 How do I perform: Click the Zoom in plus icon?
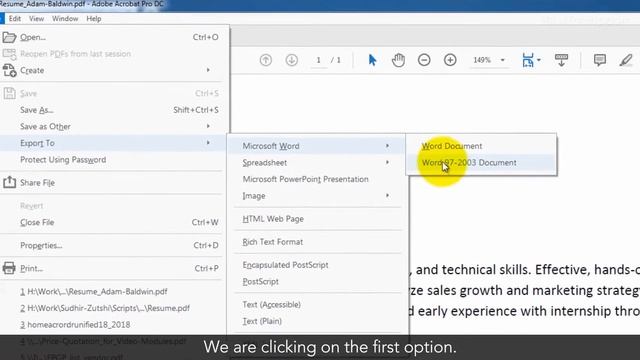[x=450, y=60]
